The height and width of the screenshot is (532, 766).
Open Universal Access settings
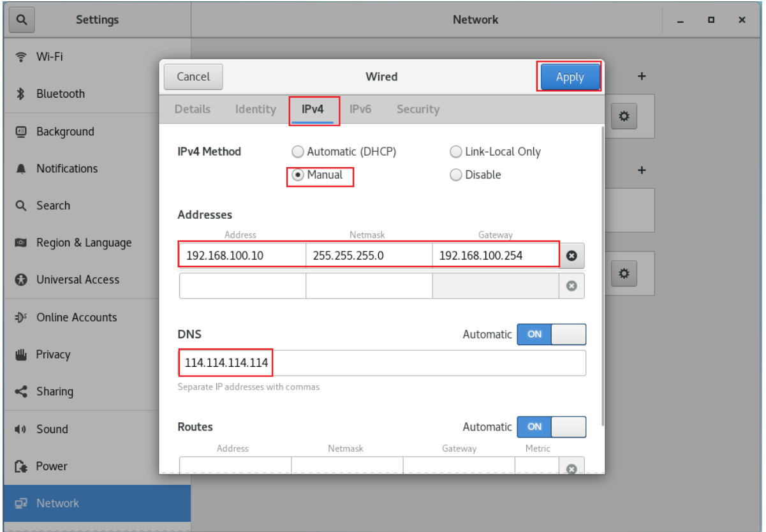97,279
